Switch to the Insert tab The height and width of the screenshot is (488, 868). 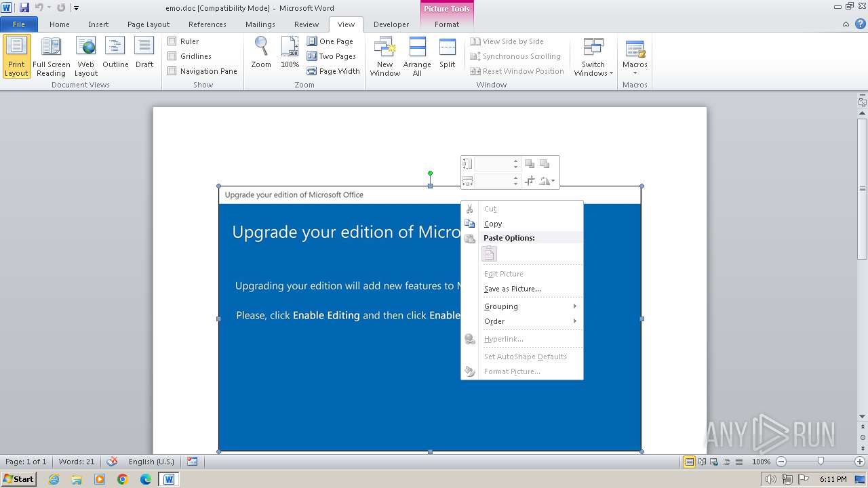(98, 24)
